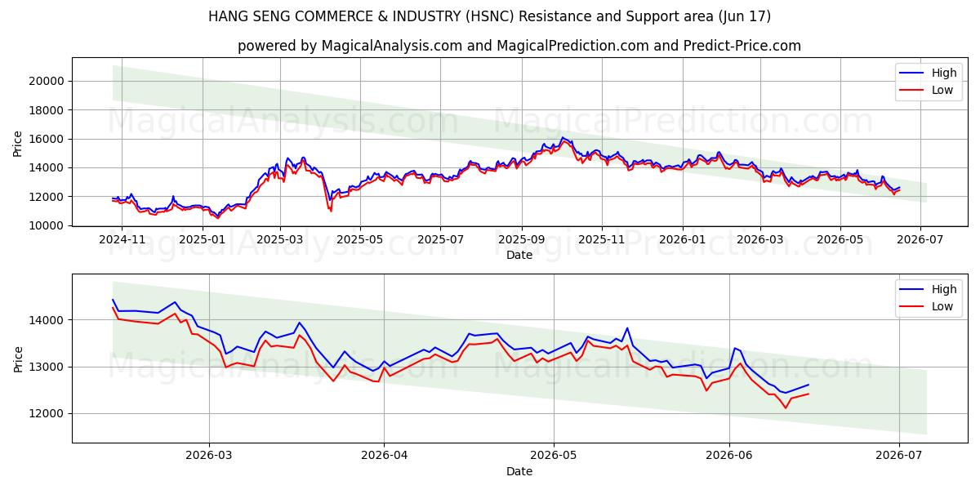Image resolution: width=980 pixels, height=490 pixels.
Task: Click the 2025-03 date tick label
Action: 280,239
